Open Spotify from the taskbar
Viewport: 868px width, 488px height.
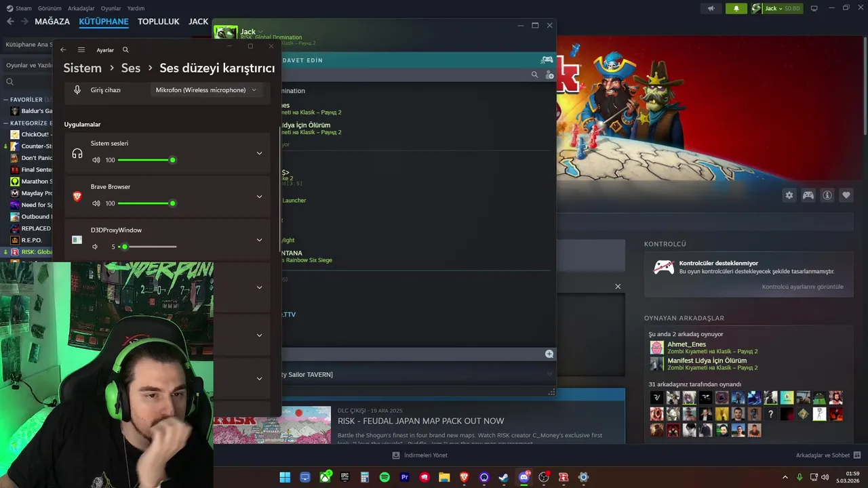click(384, 477)
